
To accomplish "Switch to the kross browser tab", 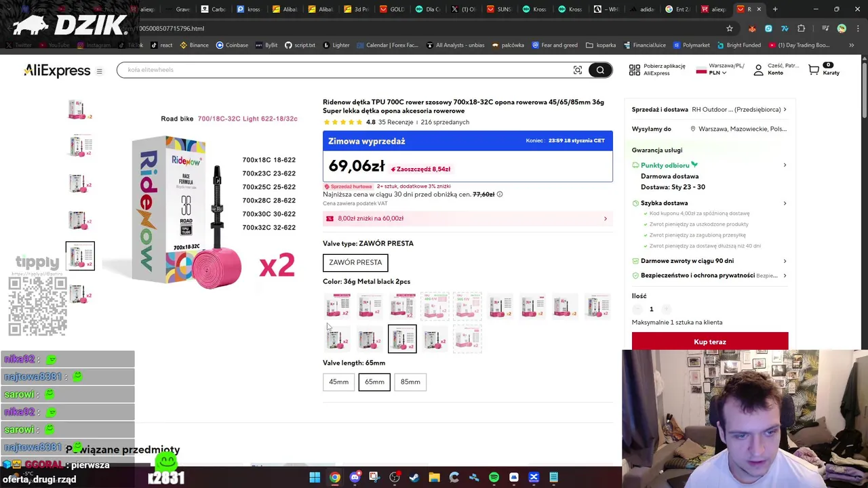I will (248, 9).
